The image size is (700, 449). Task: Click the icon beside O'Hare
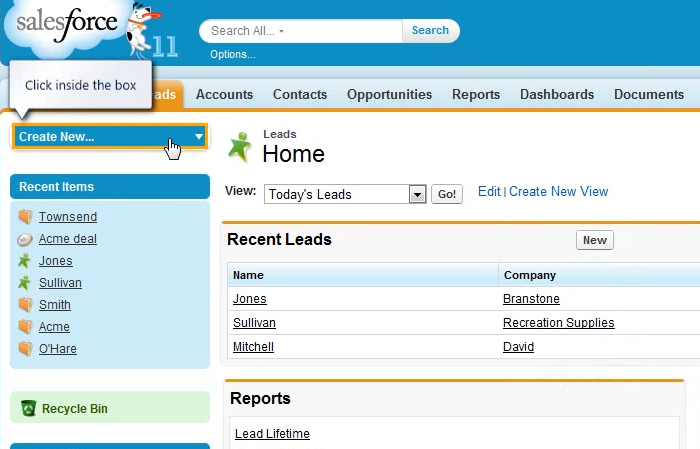tap(25, 349)
